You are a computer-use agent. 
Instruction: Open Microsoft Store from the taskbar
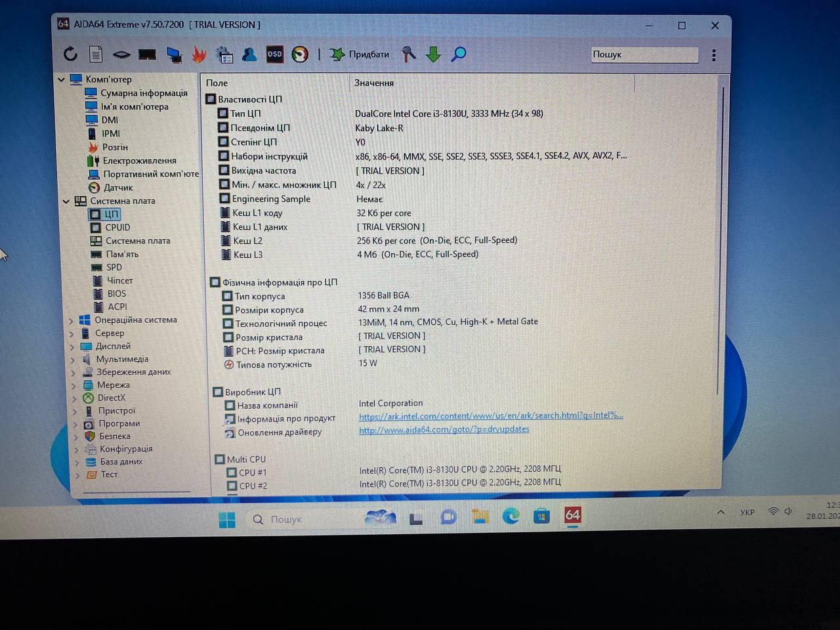[x=542, y=516]
